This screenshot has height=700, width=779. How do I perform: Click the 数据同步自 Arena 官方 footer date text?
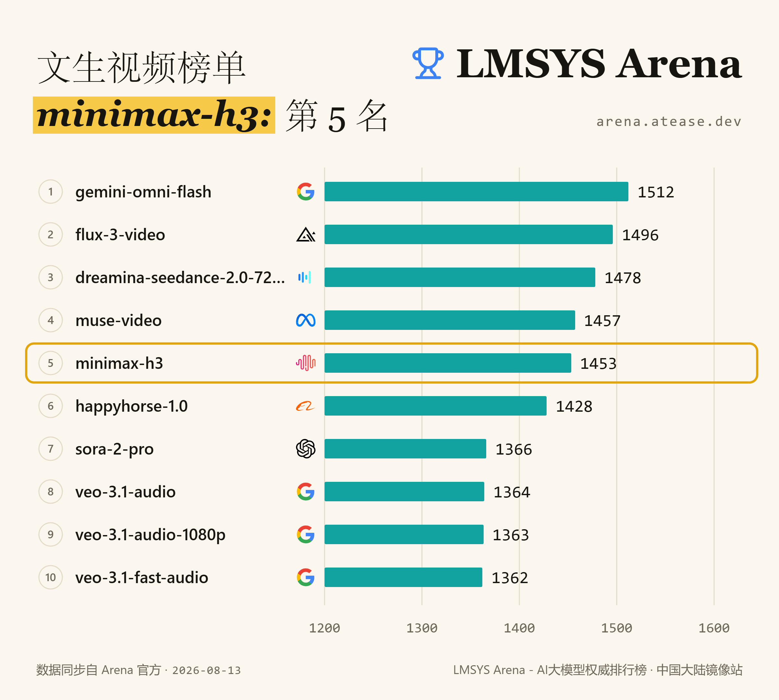[138, 670]
